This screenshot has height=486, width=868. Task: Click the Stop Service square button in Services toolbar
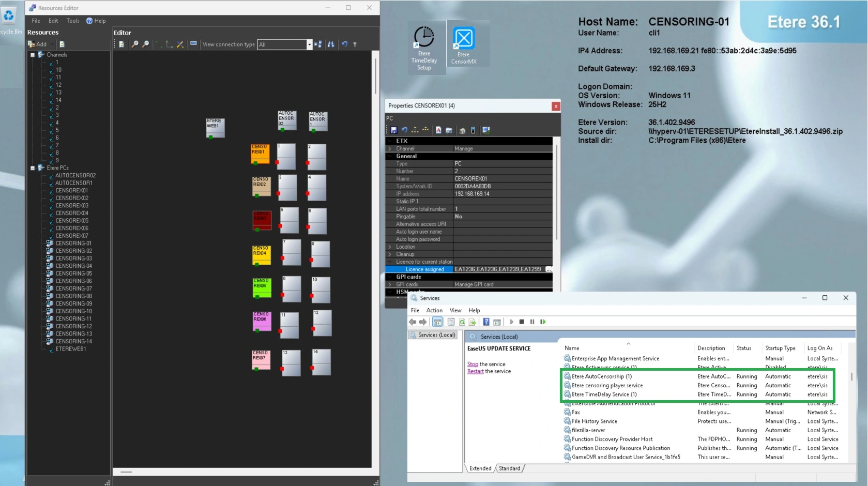(522, 322)
